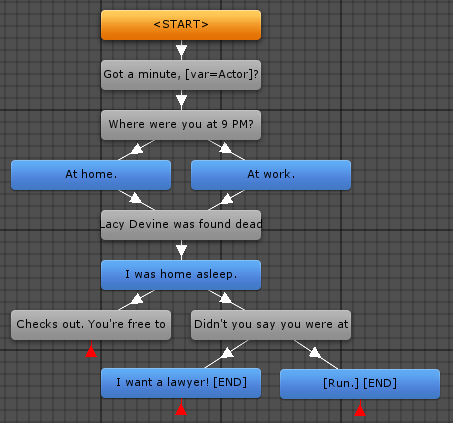Click link arrow from 'Didn't you say' to '[Run.] [END]'
The width and height of the screenshot is (453, 423).
coord(315,353)
